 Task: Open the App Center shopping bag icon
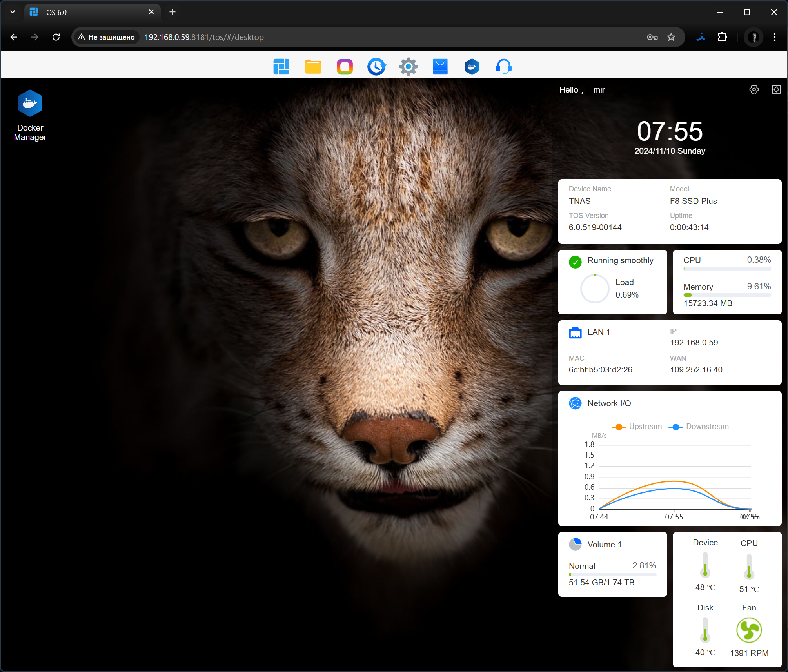[440, 67]
